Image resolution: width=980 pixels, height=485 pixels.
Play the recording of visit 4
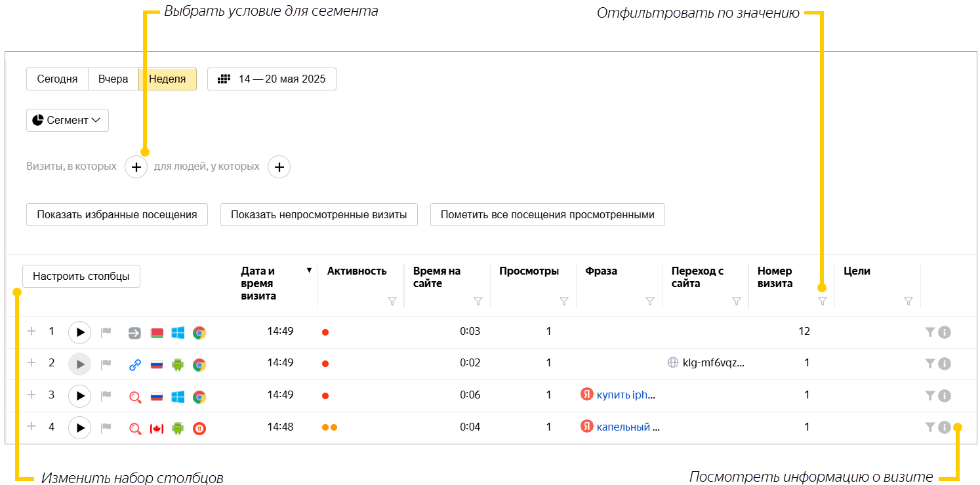click(79, 427)
